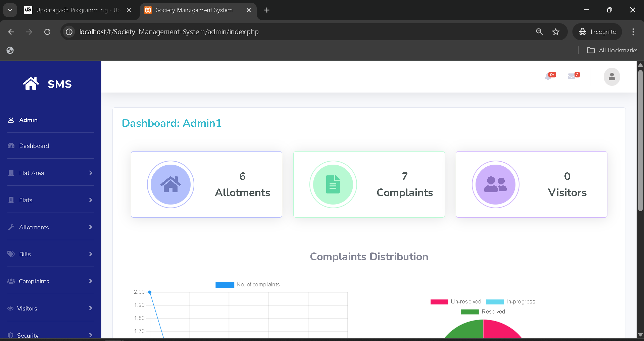Toggle the In-progress legend item

pos(510,302)
